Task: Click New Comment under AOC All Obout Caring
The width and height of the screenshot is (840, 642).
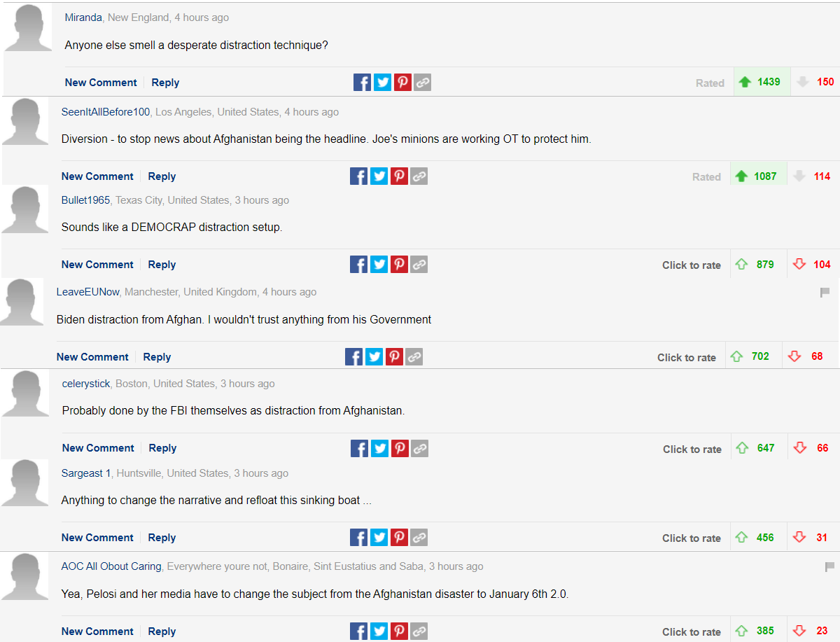Action: [x=97, y=631]
